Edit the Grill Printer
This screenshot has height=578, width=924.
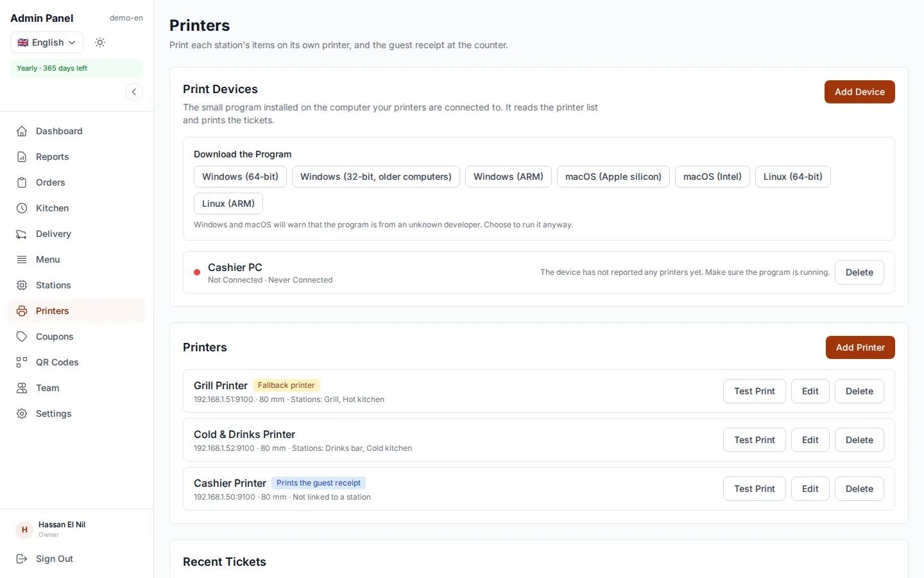[810, 391]
